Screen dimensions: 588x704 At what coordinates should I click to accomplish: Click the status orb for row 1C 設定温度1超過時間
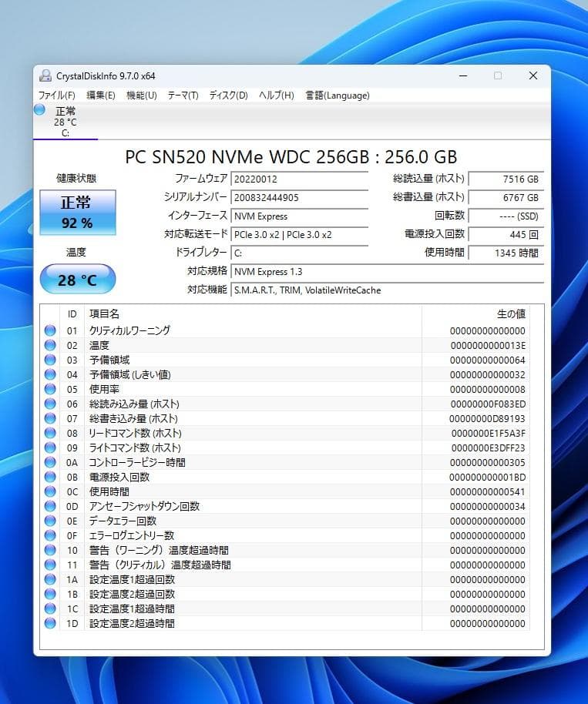pos(50,608)
